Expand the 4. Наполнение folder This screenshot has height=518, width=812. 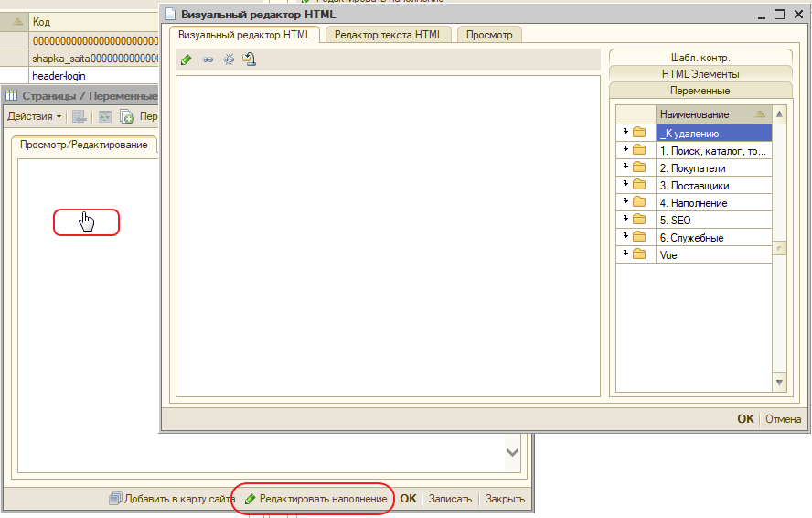[625, 201]
